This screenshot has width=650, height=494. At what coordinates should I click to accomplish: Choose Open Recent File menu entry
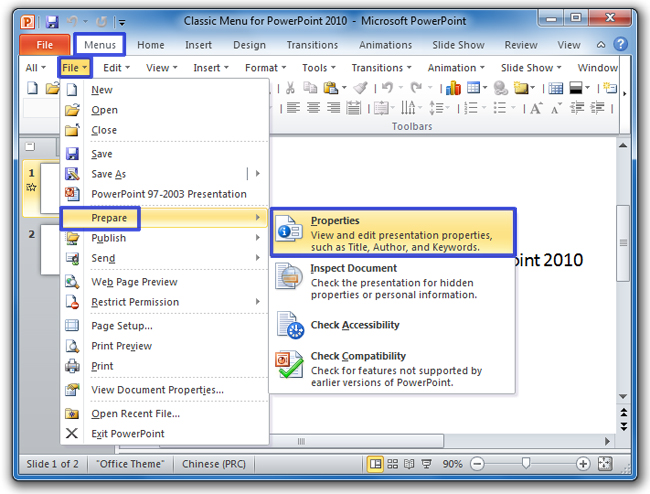click(164, 414)
